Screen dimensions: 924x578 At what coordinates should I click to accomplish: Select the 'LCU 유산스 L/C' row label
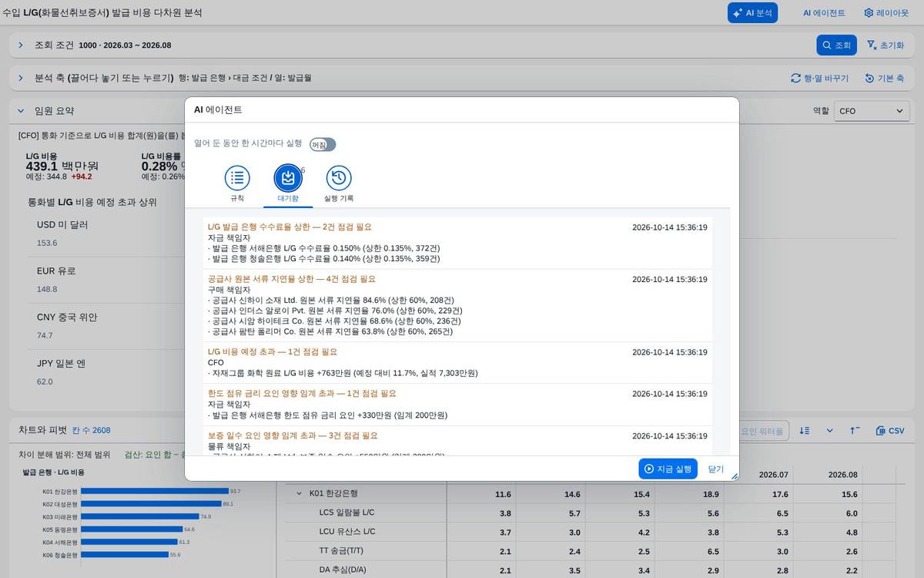347,532
